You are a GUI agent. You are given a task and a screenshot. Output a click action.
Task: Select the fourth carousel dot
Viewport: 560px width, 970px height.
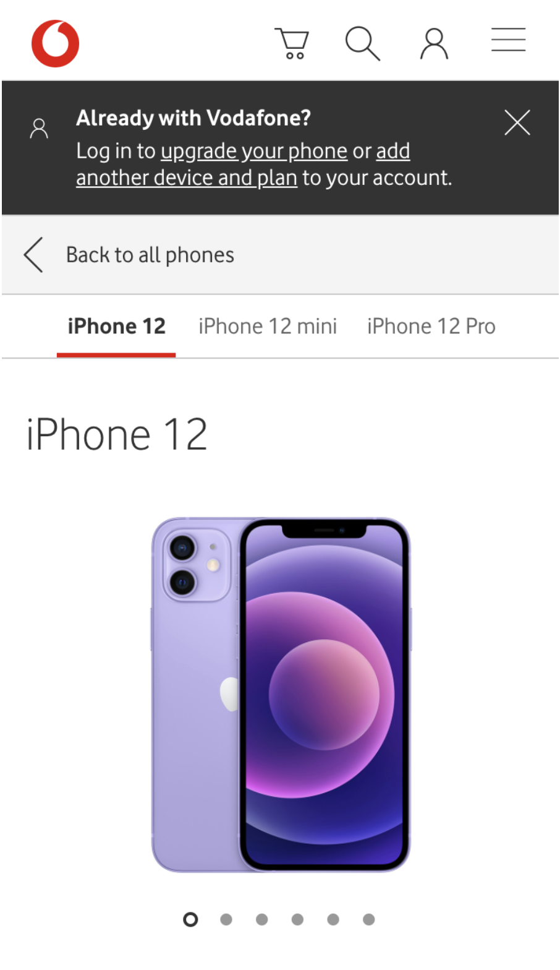(297, 919)
